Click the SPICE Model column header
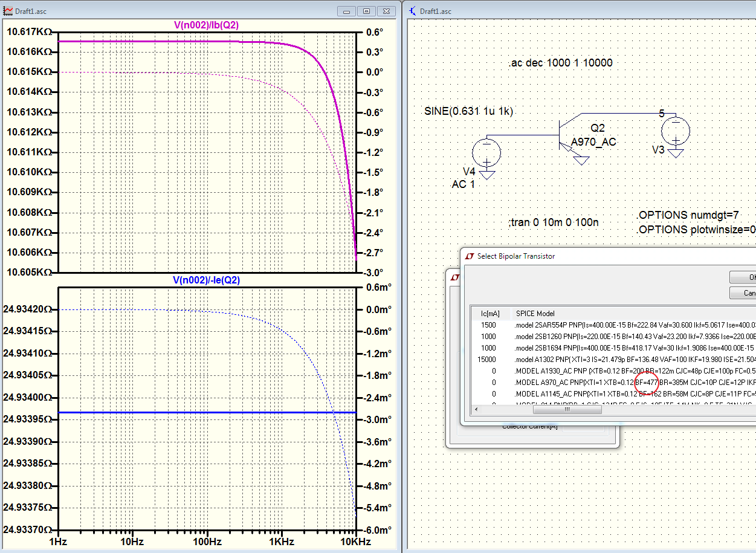756x553 pixels. coord(535,313)
